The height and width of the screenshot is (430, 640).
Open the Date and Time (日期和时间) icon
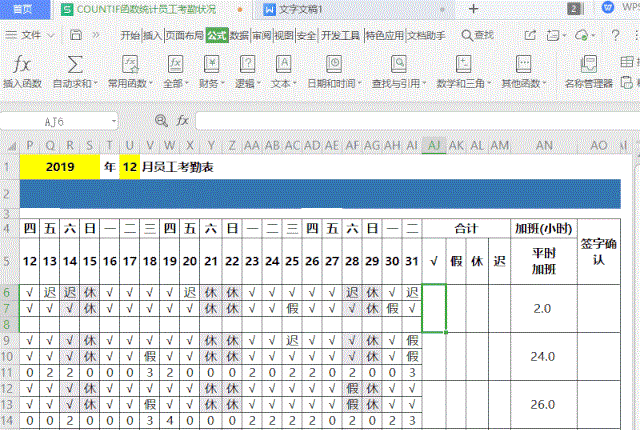tap(334, 64)
